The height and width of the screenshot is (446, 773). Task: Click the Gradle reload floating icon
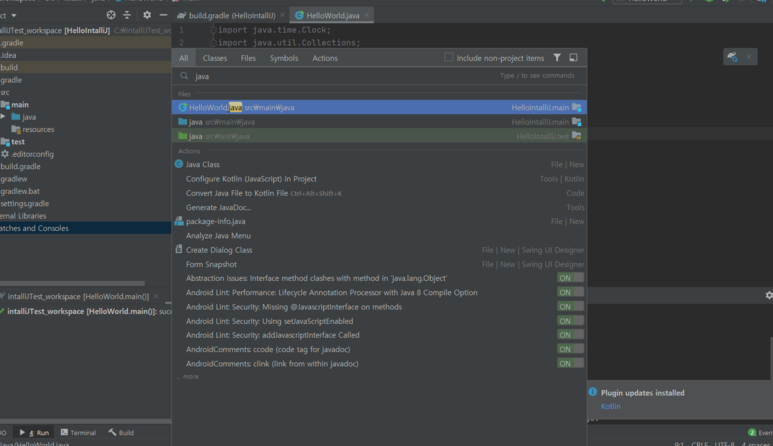coord(733,57)
